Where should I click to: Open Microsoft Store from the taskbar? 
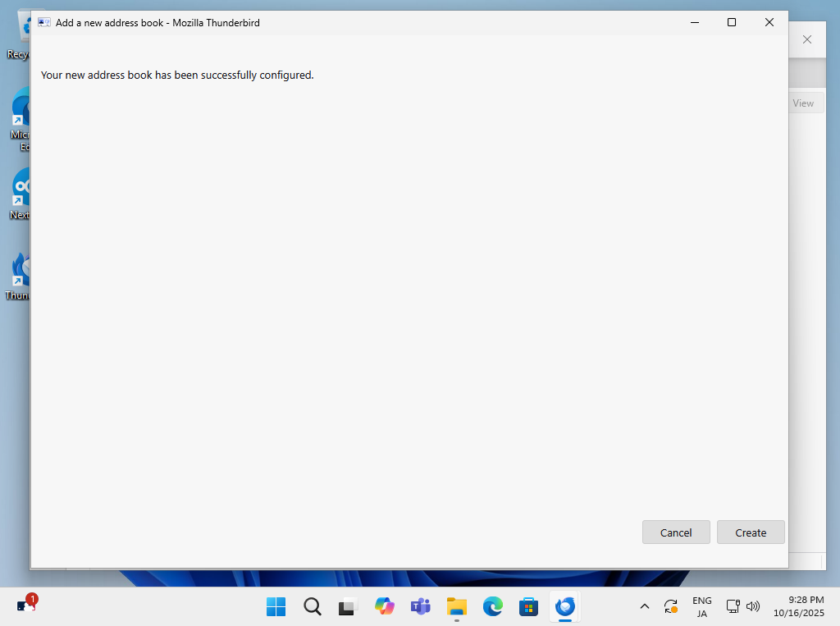pyautogui.click(x=529, y=606)
